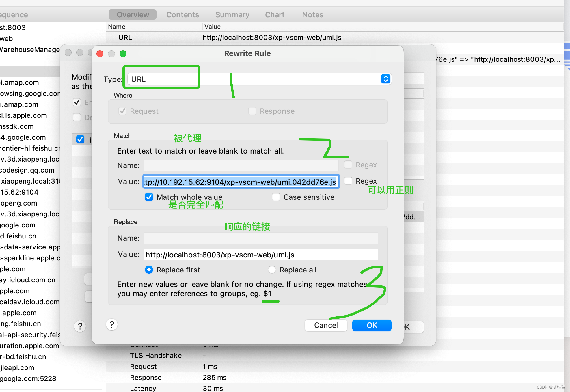
Task: Switch to the Notes tab
Action: (x=312, y=15)
